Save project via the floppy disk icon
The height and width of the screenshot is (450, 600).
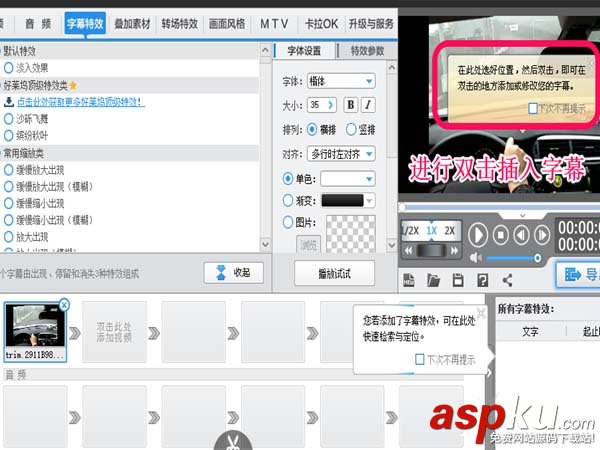pyautogui.click(x=458, y=280)
